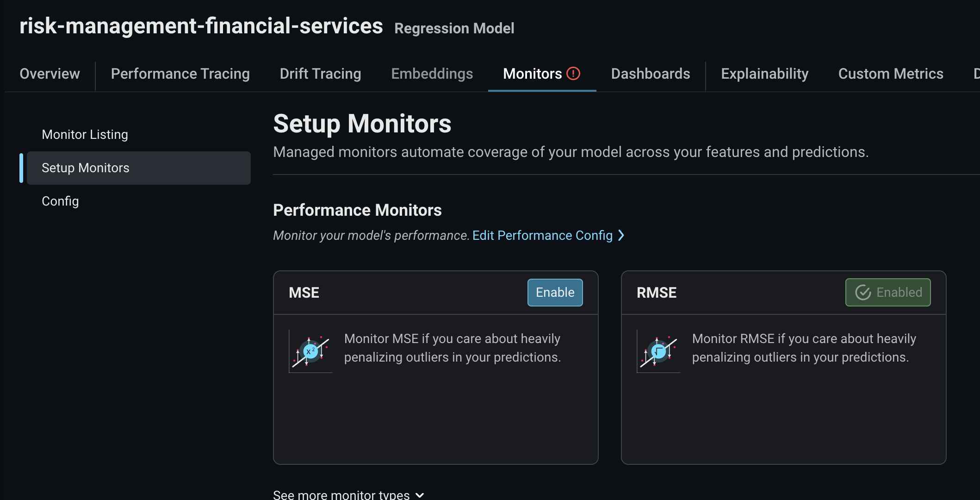Switch to Performance Tracing tab
This screenshot has height=500, width=980.
point(180,74)
